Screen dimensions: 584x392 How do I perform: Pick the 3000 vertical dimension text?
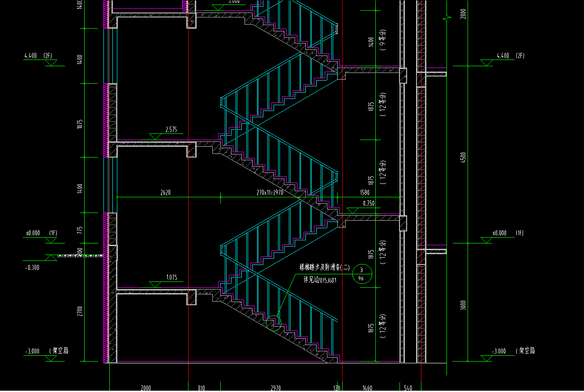click(463, 305)
